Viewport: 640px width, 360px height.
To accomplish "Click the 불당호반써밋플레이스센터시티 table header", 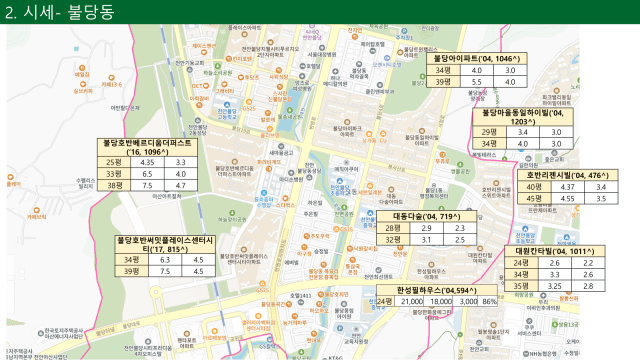I will coord(165,244).
